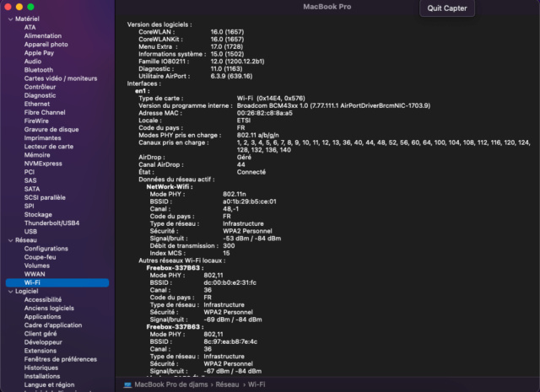Select SPI in the sidebar
The image size is (540, 392).
tap(29, 207)
